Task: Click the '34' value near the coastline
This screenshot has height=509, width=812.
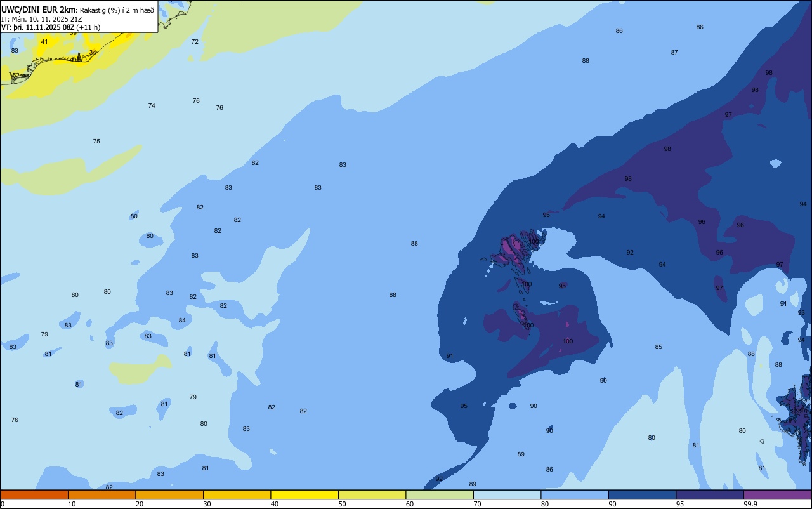Action: 93,53
